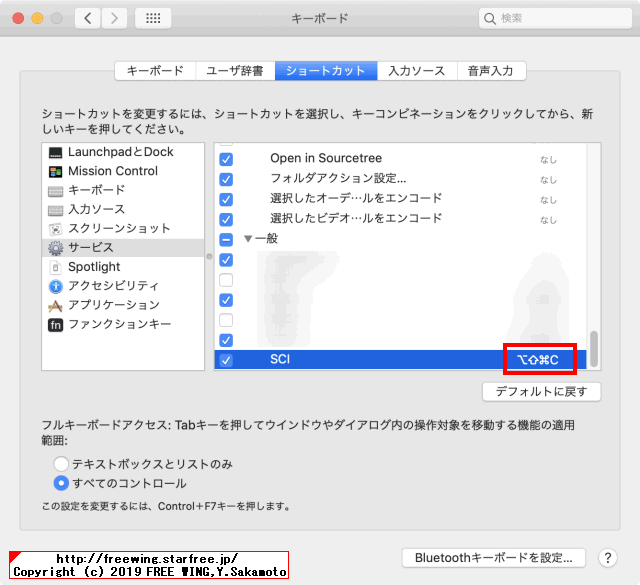Uncheck the SCI service checkbox
Viewport: 640px width, 585px height.
coord(226,360)
